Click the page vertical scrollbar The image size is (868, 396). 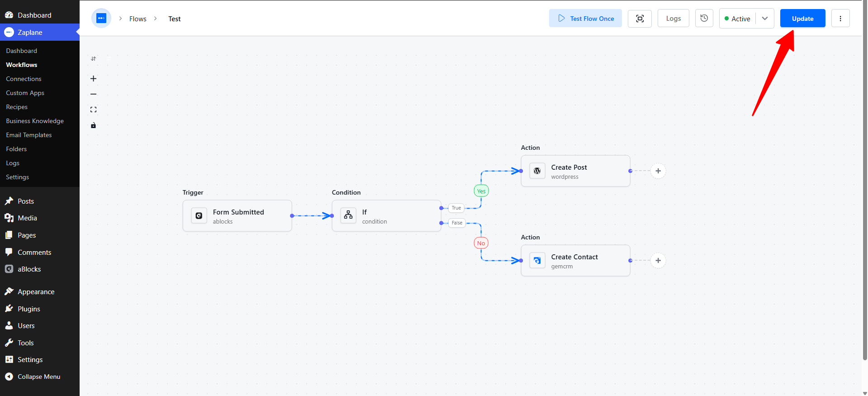pos(865,181)
